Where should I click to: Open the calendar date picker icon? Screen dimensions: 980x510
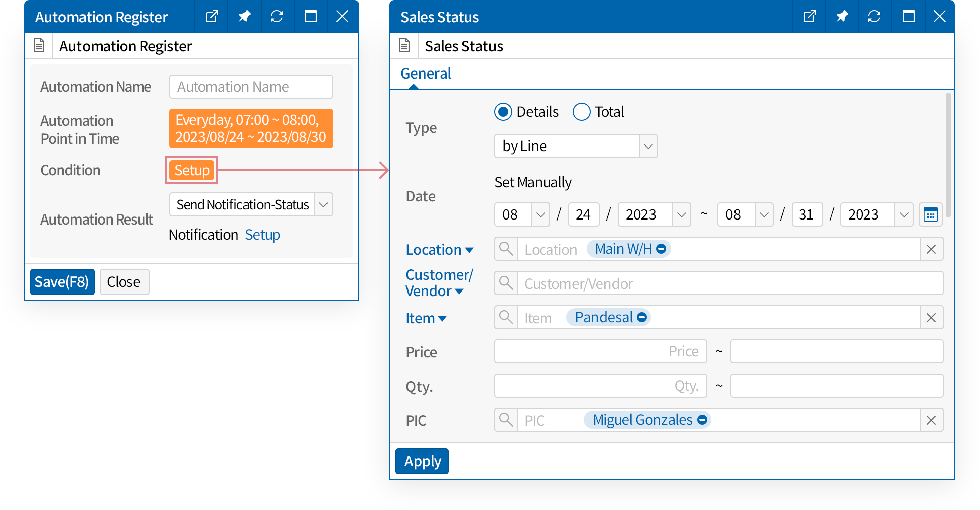pos(930,215)
